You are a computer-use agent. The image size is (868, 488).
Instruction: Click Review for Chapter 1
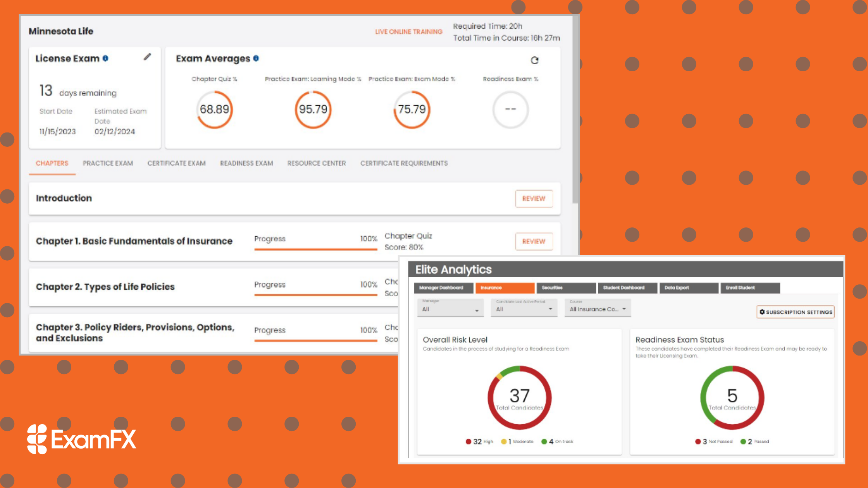tap(534, 241)
